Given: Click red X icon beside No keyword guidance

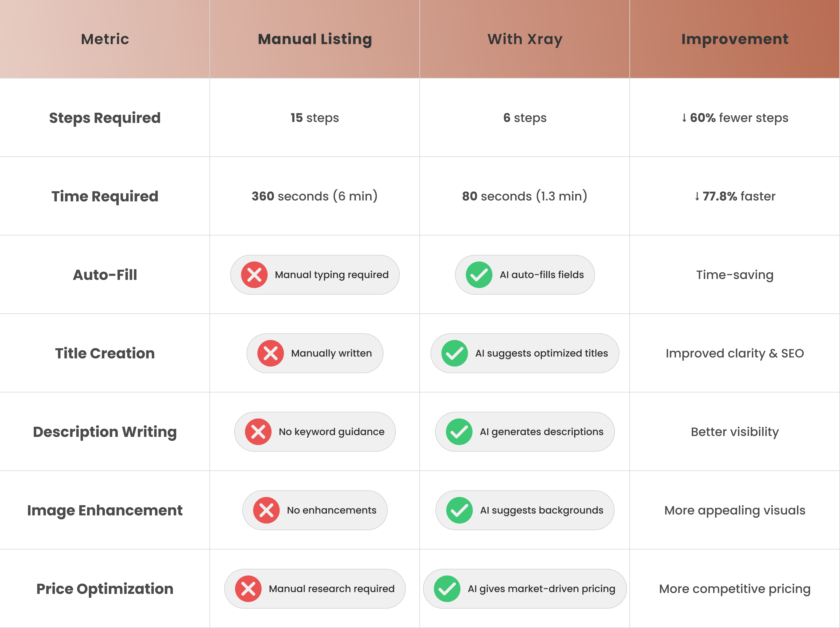Looking at the screenshot, I should (258, 432).
